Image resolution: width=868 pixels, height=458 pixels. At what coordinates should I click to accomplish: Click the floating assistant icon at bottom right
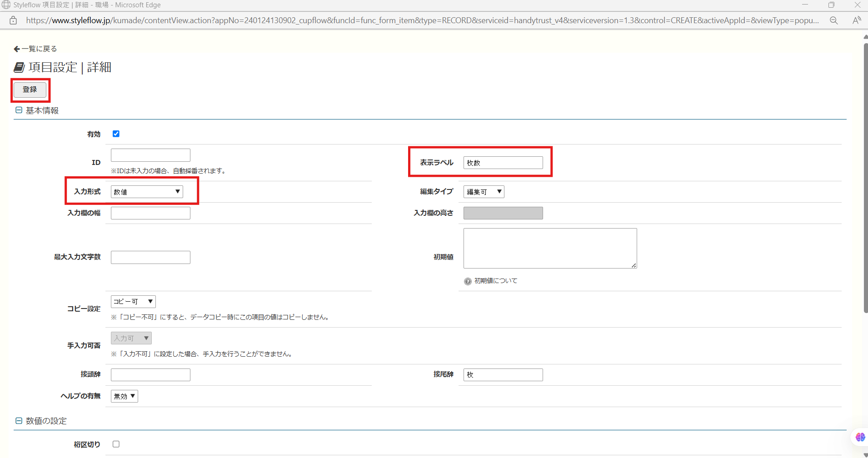pos(860,437)
